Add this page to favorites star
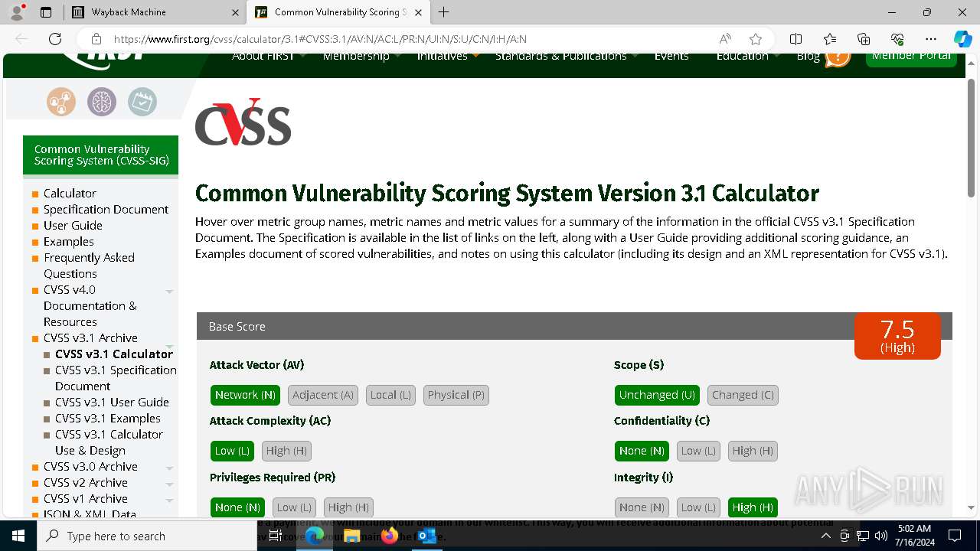 click(x=756, y=39)
